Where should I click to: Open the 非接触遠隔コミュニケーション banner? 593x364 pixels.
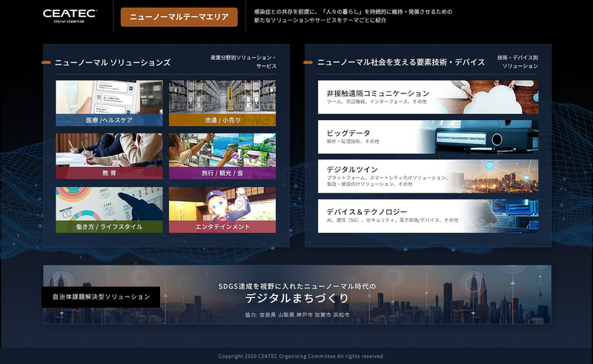(428, 97)
